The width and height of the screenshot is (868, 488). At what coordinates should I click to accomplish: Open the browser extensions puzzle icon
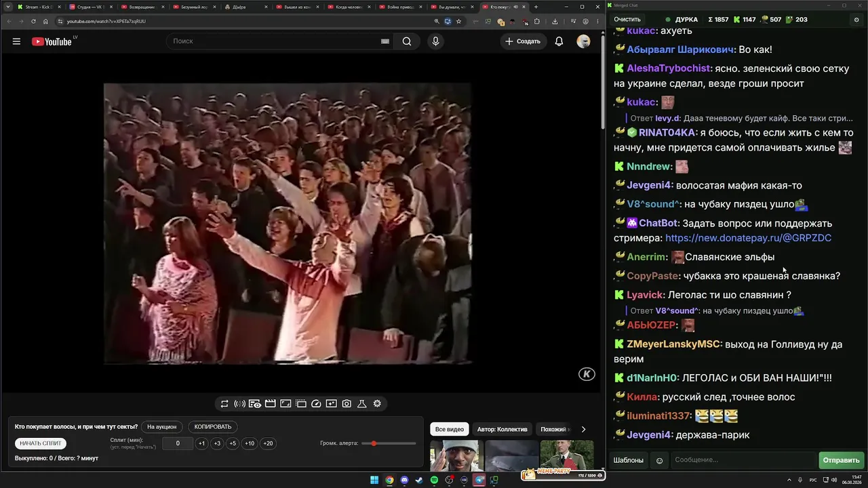coord(537,21)
